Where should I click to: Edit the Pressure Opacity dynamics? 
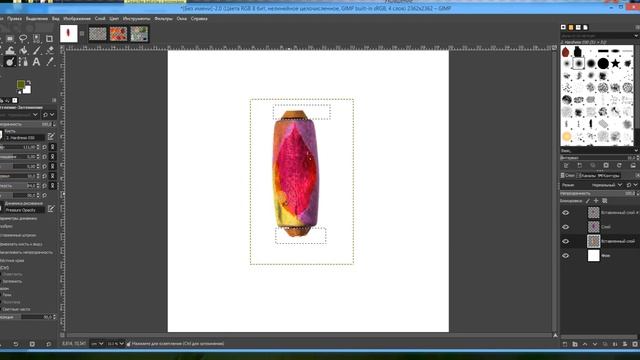(51, 209)
